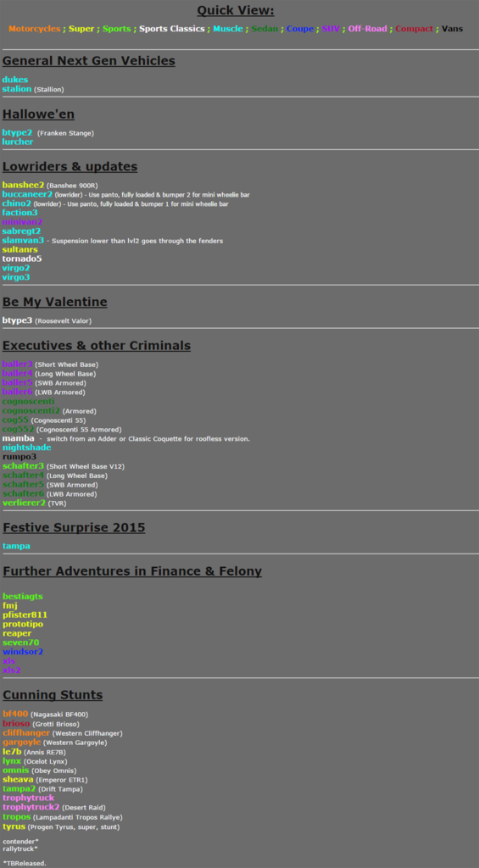Click the Quick View heading
479x868 pixels.
coord(236,10)
